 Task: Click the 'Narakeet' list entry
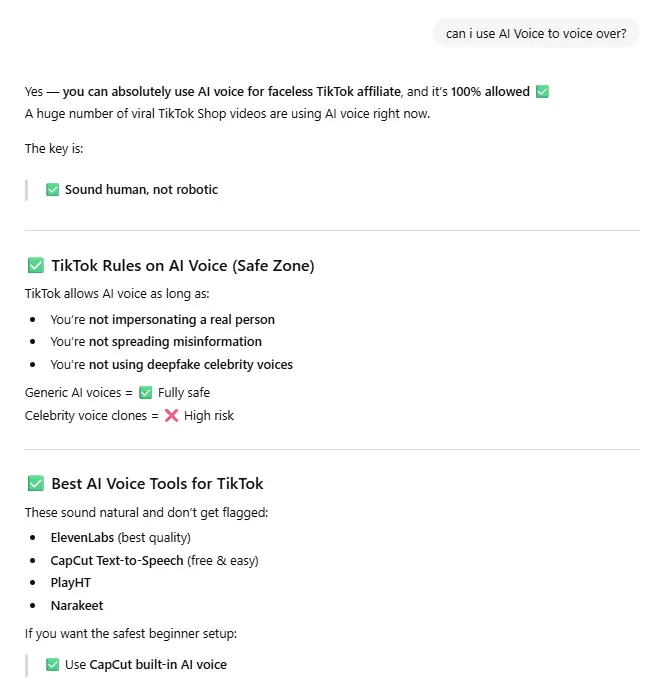[x=77, y=605]
